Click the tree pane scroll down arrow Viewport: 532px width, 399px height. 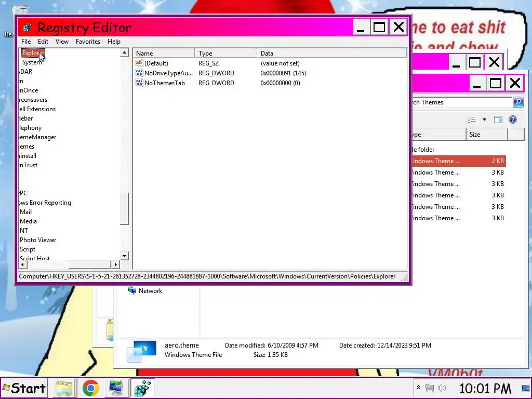[x=125, y=256]
